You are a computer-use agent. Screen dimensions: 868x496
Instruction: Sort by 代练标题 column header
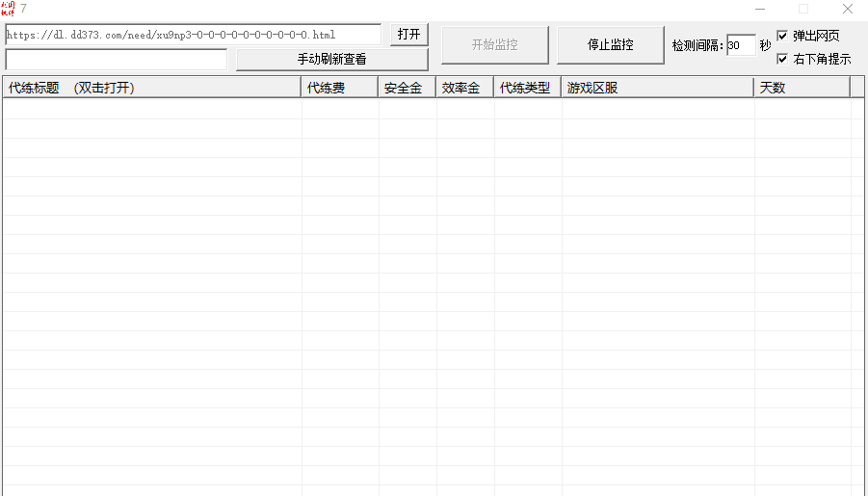pyautogui.click(x=152, y=88)
